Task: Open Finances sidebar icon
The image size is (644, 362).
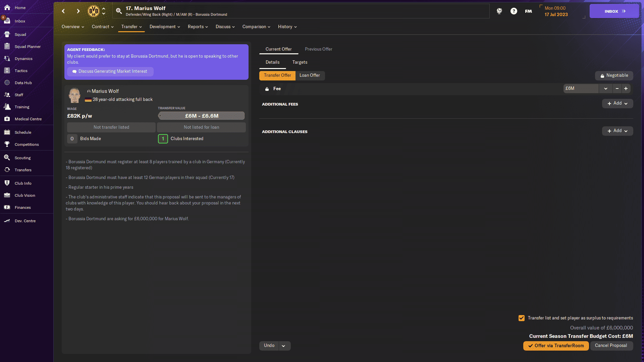Action: 7,207
